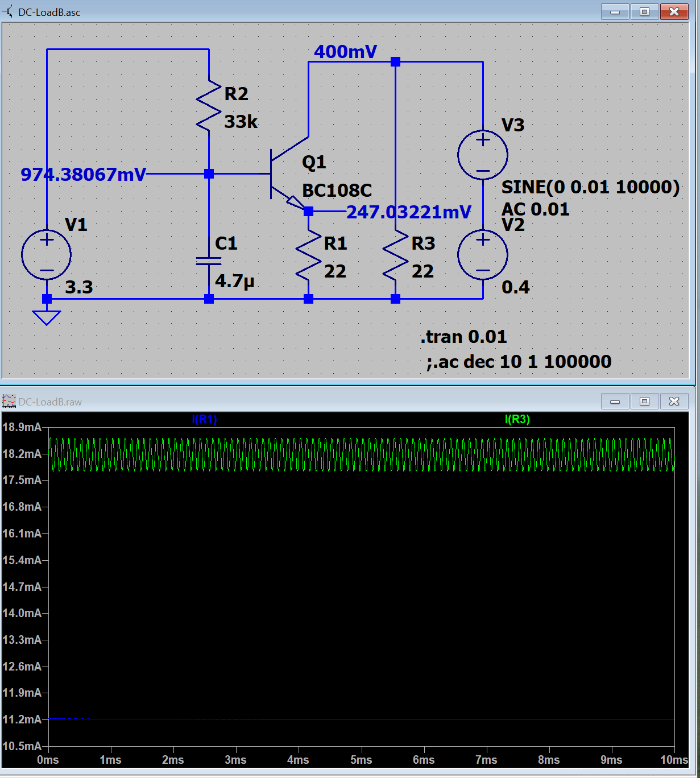Viewport: 700px width, 778px height.
Task: Click the V3 sine source symbol
Action: pos(483,155)
